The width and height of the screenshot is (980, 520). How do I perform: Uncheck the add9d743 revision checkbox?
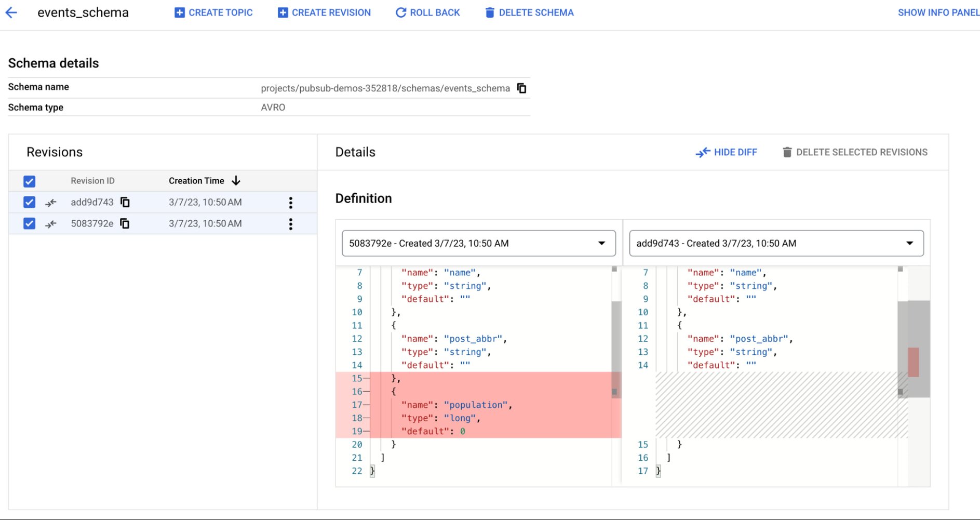click(x=30, y=202)
